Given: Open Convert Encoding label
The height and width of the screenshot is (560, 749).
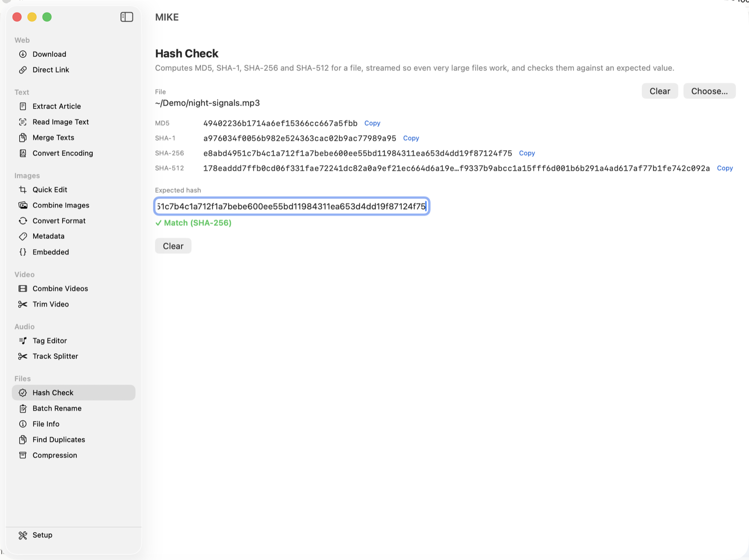Looking at the screenshot, I should tap(63, 153).
